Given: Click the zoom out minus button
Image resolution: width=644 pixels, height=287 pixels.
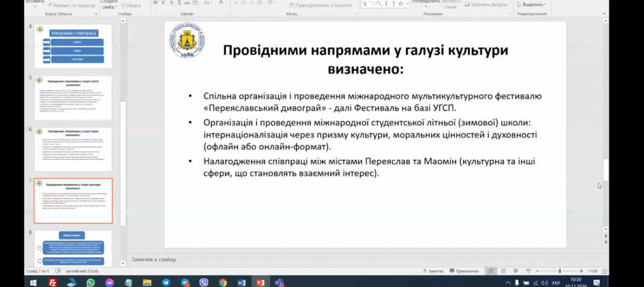Looking at the screenshot, I should point(537,271).
